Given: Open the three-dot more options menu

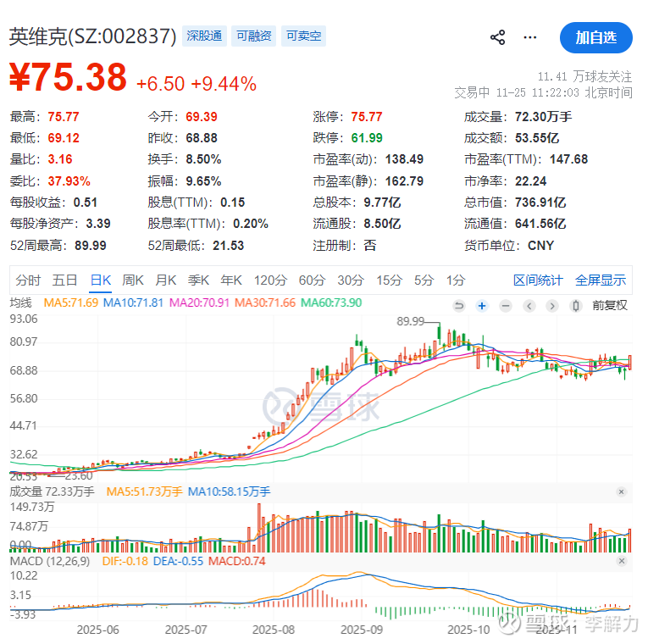Looking at the screenshot, I should coord(530,37).
